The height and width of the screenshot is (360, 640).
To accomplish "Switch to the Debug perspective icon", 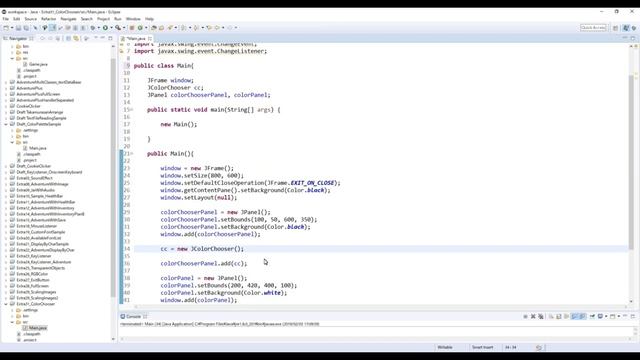I will [634, 28].
